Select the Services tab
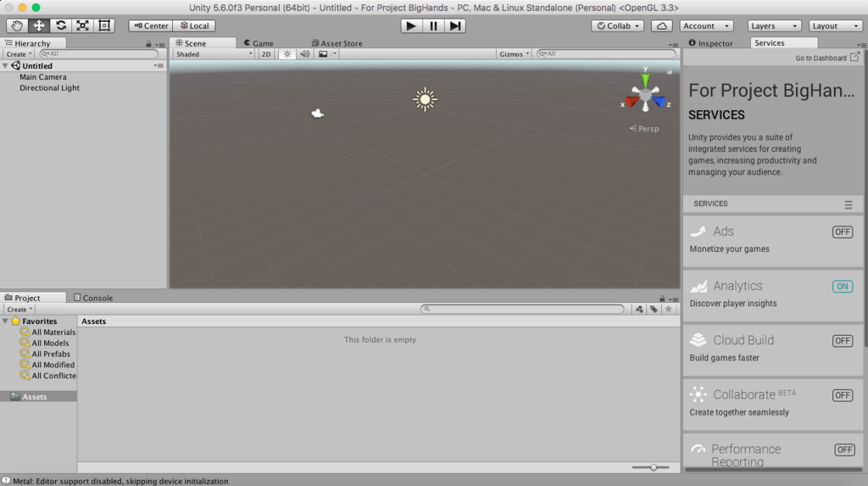 pos(783,42)
